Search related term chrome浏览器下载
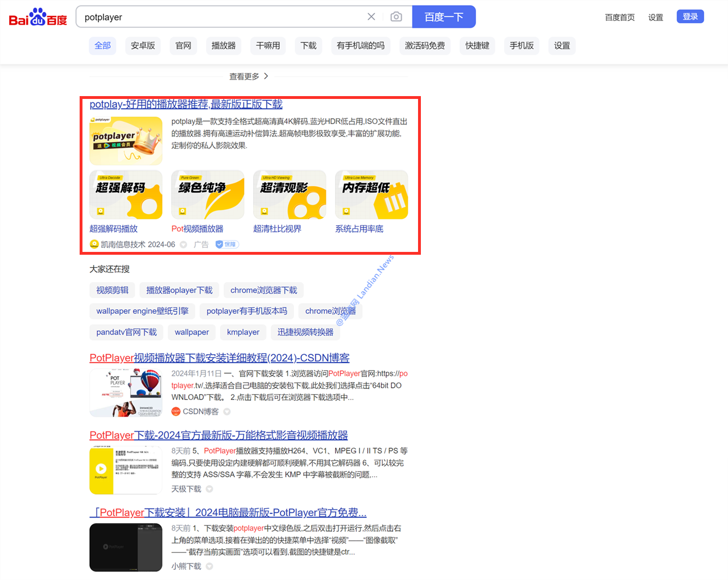The height and width of the screenshot is (580, 728). (x=264, y=290)
